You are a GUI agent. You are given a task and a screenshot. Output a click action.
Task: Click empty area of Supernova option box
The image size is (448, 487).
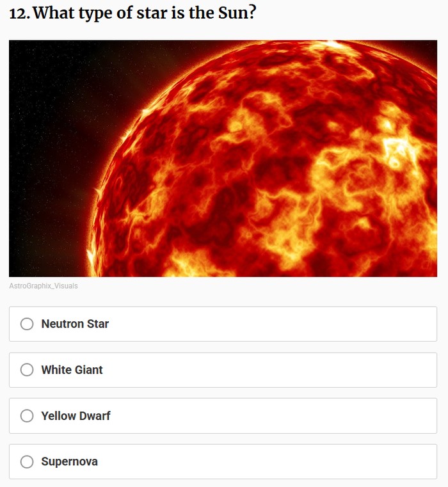click(288, 461)
